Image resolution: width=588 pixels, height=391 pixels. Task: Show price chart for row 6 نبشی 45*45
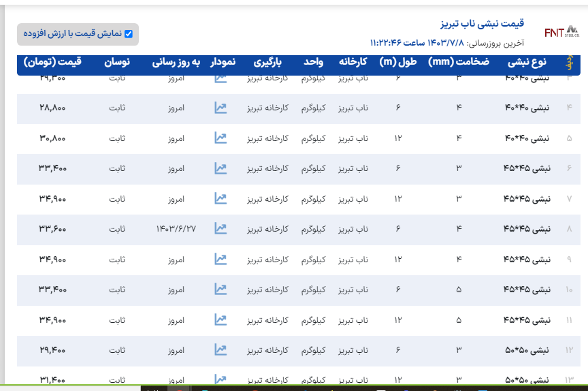(220, 168)
